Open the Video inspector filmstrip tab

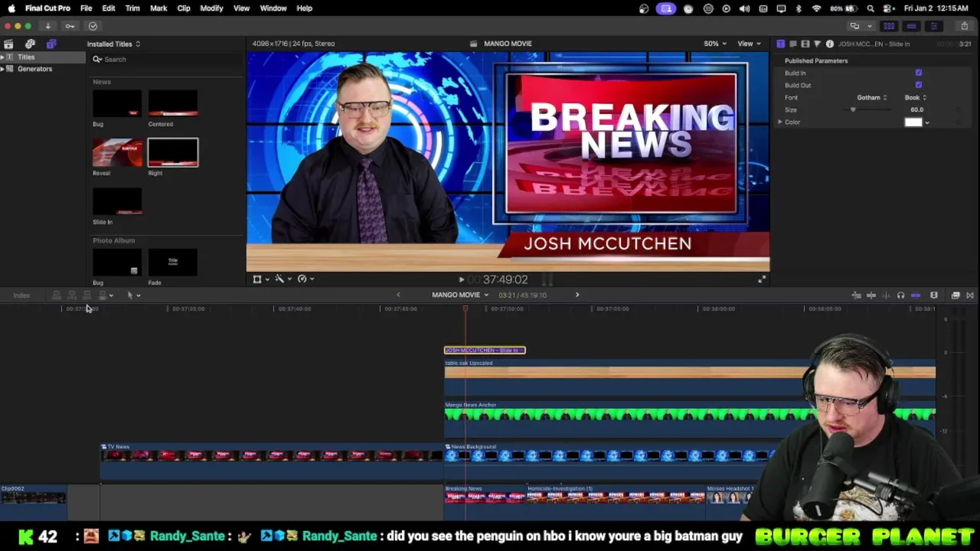(805, 44)
